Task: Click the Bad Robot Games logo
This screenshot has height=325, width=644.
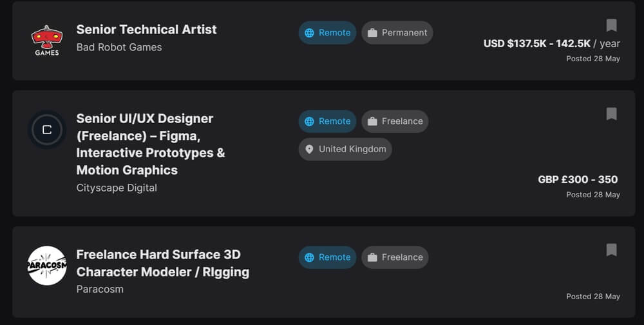Action: click(x=47, y=41)
